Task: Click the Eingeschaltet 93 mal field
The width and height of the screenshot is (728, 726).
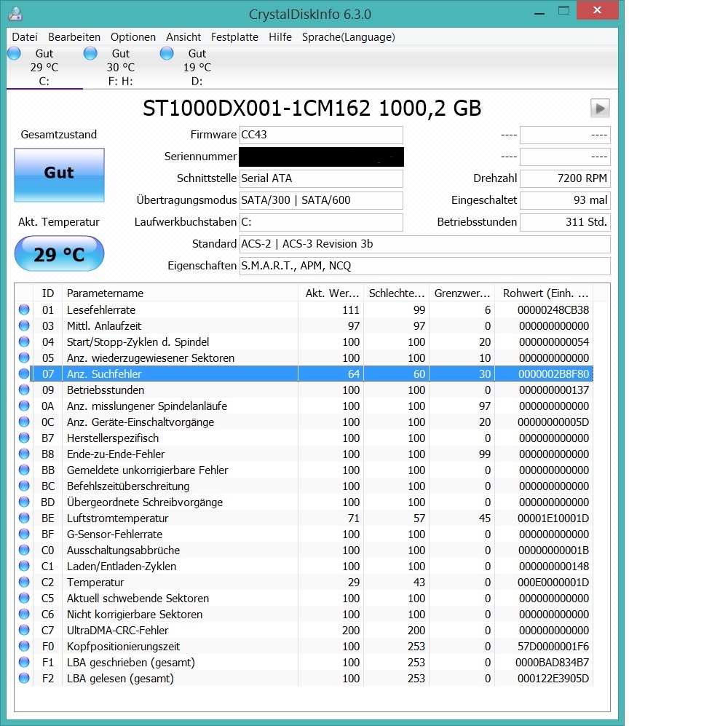Action: pyautogui.click(x=565, y=200)
